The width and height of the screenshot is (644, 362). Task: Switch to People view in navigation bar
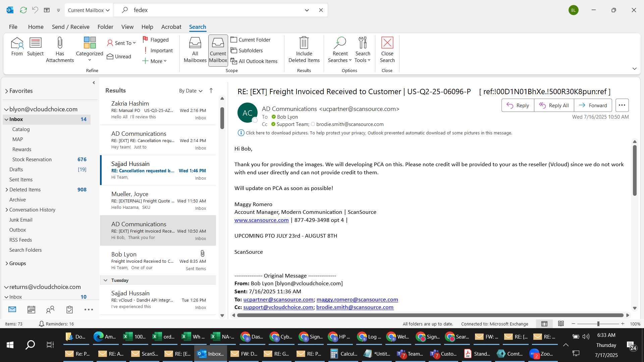[50, 309]
